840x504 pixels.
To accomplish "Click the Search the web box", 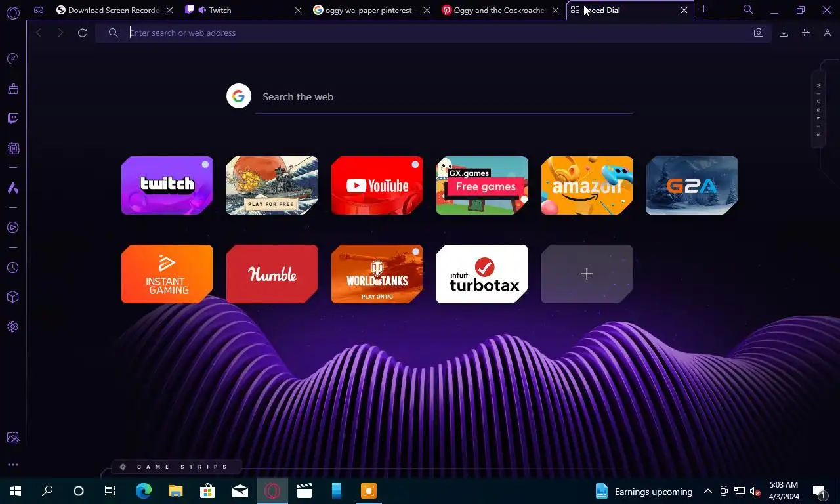I will [x=444, y=96].
